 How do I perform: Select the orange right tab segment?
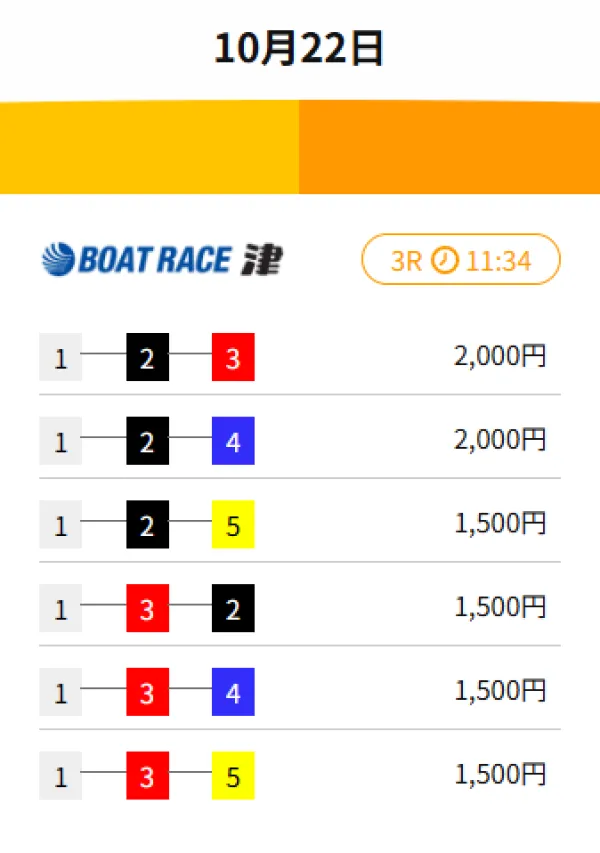[450, 148]
